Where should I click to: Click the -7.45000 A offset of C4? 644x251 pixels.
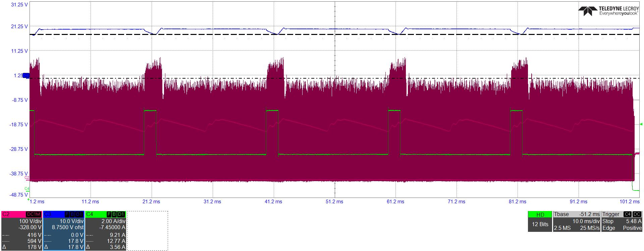(x=112, y=227)
